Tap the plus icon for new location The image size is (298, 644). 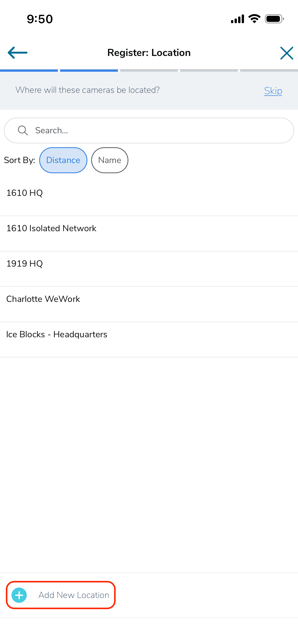(19, 595)
